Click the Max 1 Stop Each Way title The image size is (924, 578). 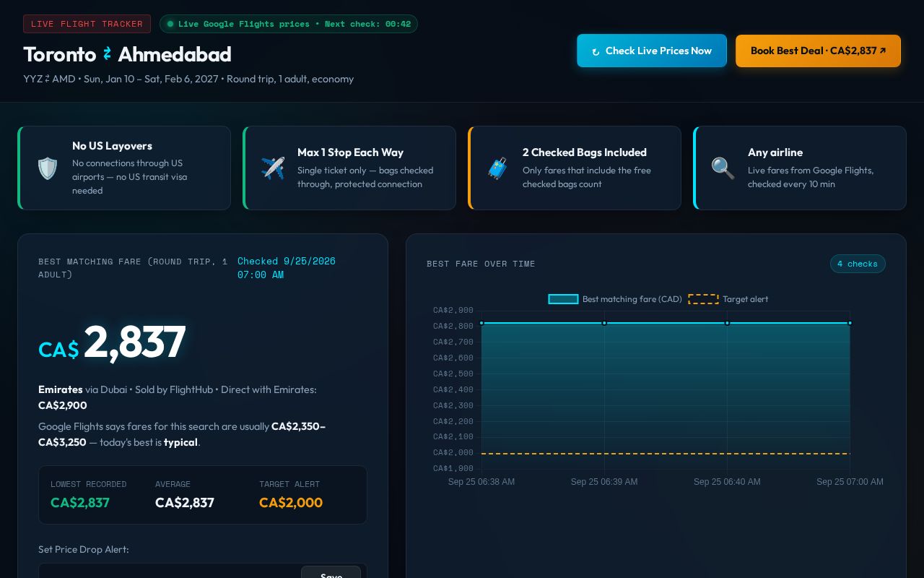coord(351,152)
